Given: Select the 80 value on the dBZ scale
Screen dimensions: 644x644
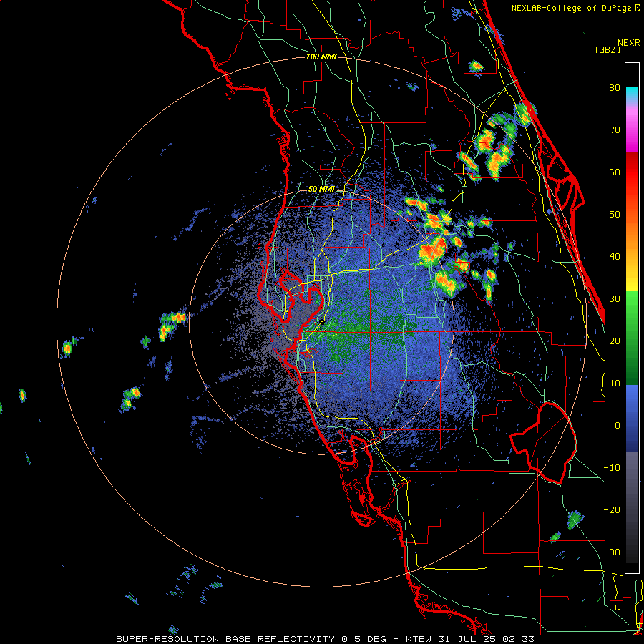Looking at the screenshot, I should coord(615,87).
